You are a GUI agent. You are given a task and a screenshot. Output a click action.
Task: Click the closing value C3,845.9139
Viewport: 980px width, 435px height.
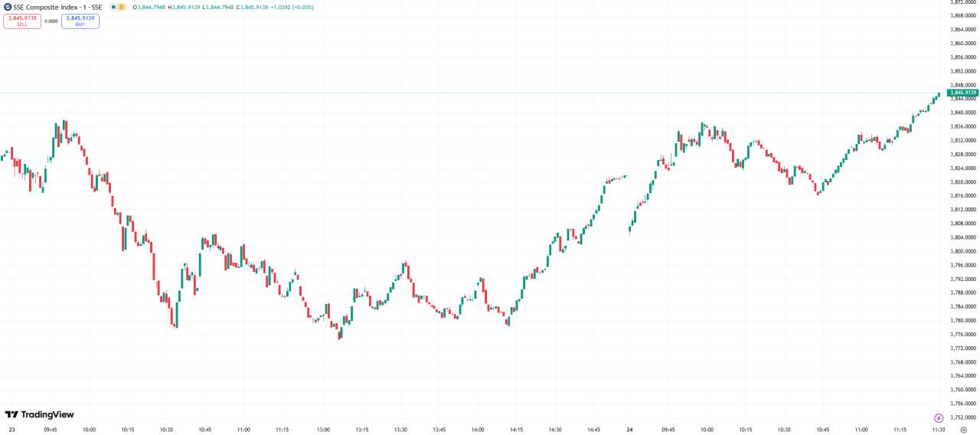pos(251,7)
